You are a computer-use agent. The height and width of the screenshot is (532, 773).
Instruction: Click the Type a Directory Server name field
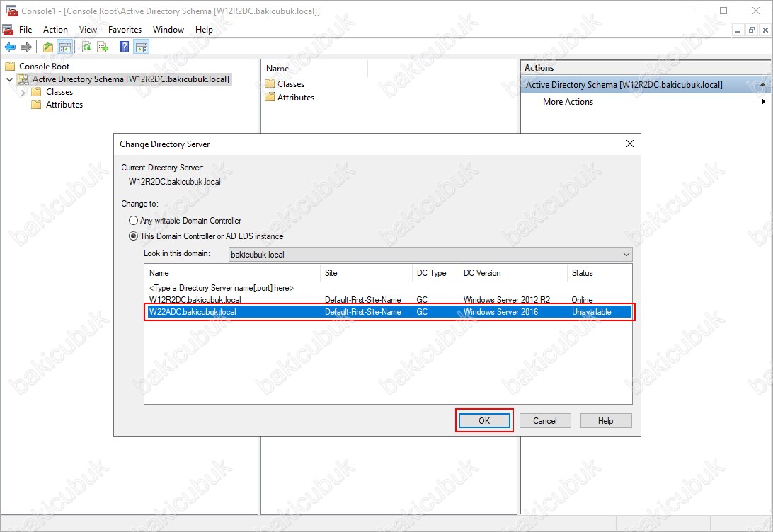(222, 288)
